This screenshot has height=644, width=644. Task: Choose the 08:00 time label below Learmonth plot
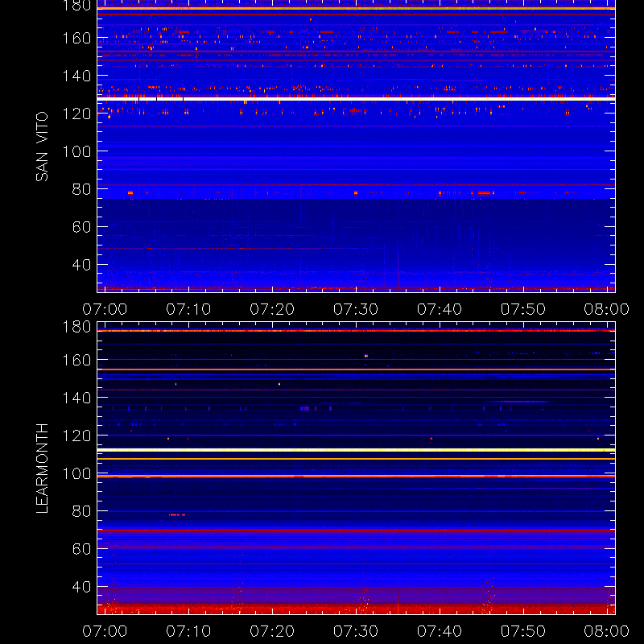tap(607, 631)
